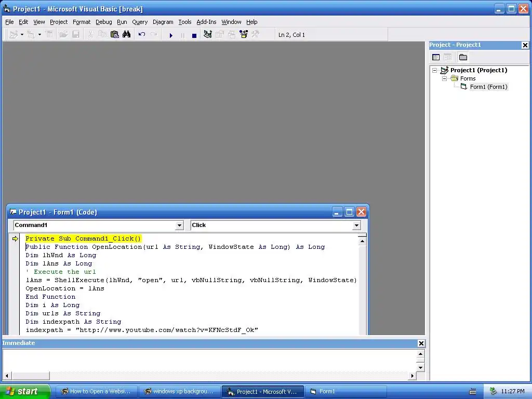Collapse the Forms folder node
532x399 pixels.
[x=445, y=79]
